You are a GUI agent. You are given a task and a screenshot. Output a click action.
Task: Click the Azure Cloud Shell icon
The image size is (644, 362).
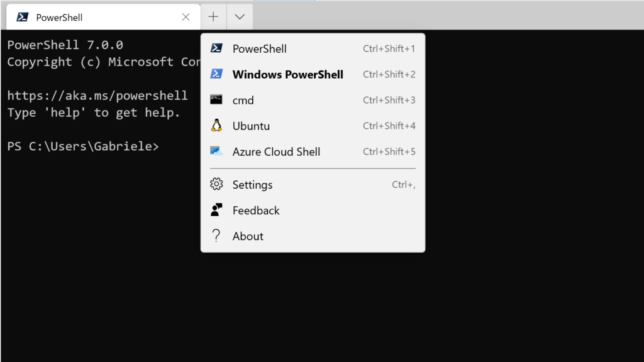[x=216, y=151]
